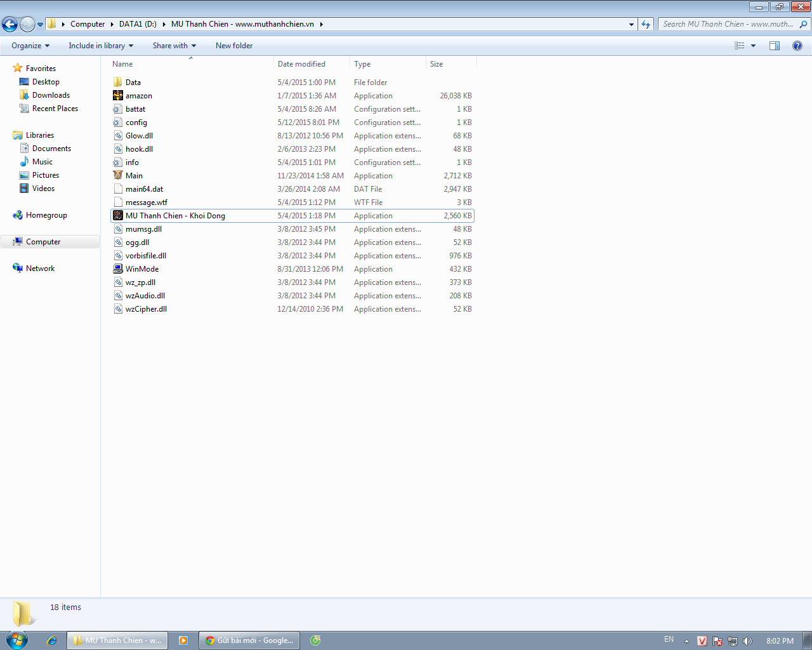The height and width of the screenshot is (650, 812).
Task: Open Downloads in the navigation pane
Action: pyautogui.click(x=51, y=95)
